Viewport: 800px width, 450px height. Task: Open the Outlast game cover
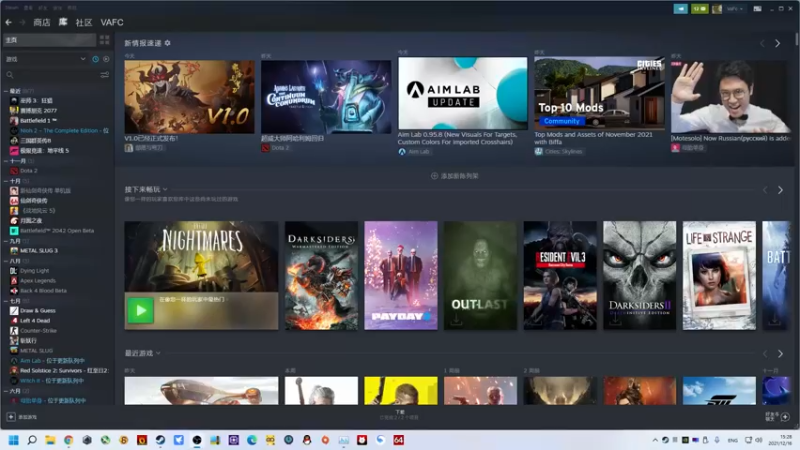pyautogui.click(x=481, y=276)
